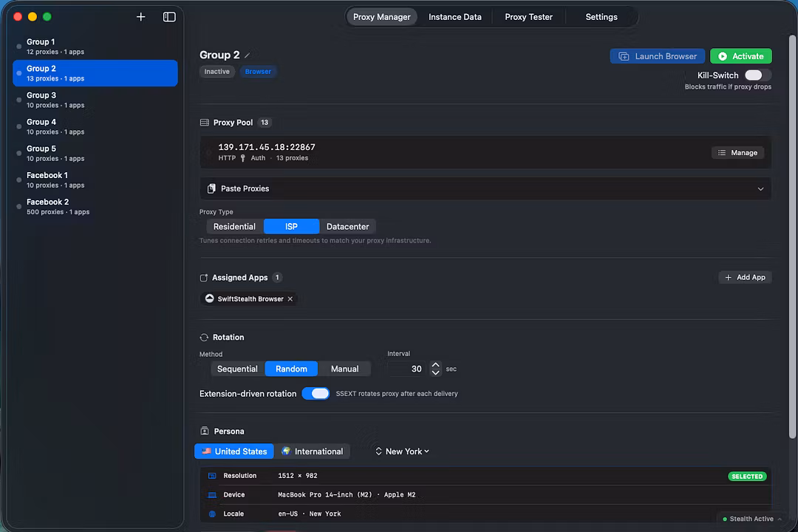
Task: Select United States persona region
Action: coord(234,451)
